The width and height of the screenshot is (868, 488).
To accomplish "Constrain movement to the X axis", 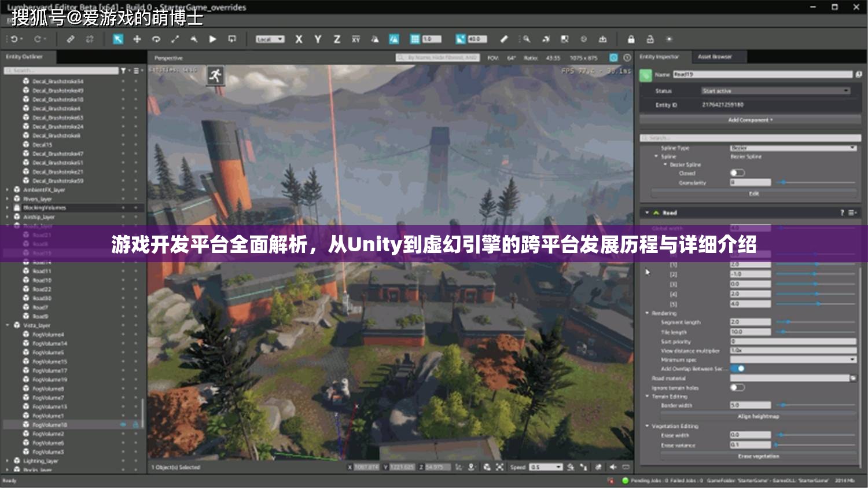I will [298, 39].
